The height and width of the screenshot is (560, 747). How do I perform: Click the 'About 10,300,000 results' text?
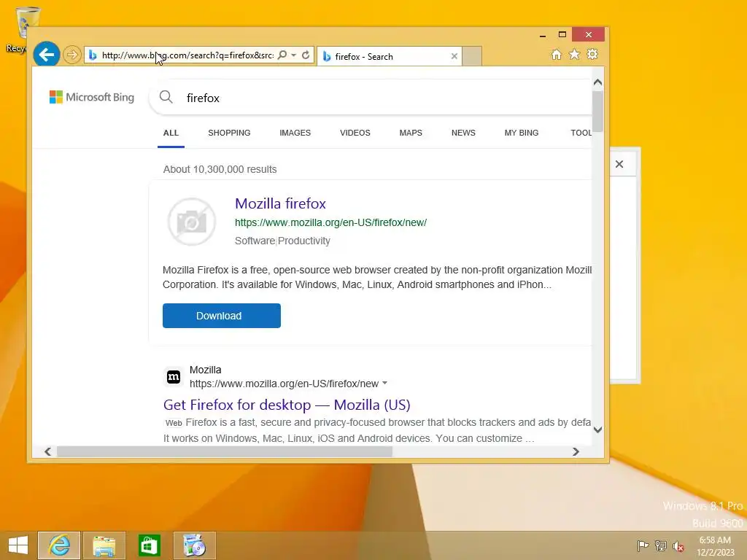[x=220, y=169]
